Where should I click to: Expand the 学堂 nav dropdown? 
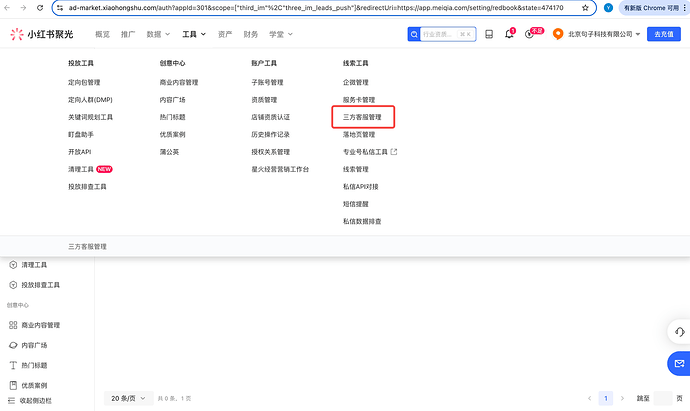point(281,34)
